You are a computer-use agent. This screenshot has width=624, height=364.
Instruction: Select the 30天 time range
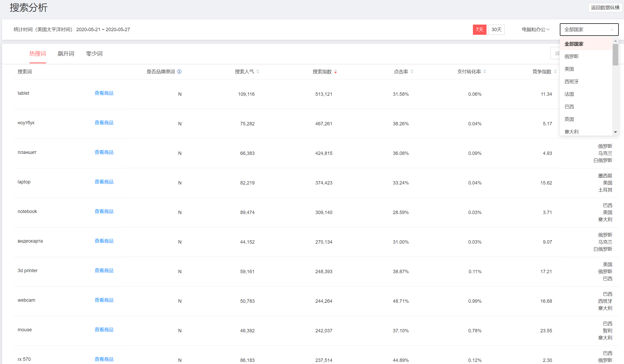[x=496, y=30]
